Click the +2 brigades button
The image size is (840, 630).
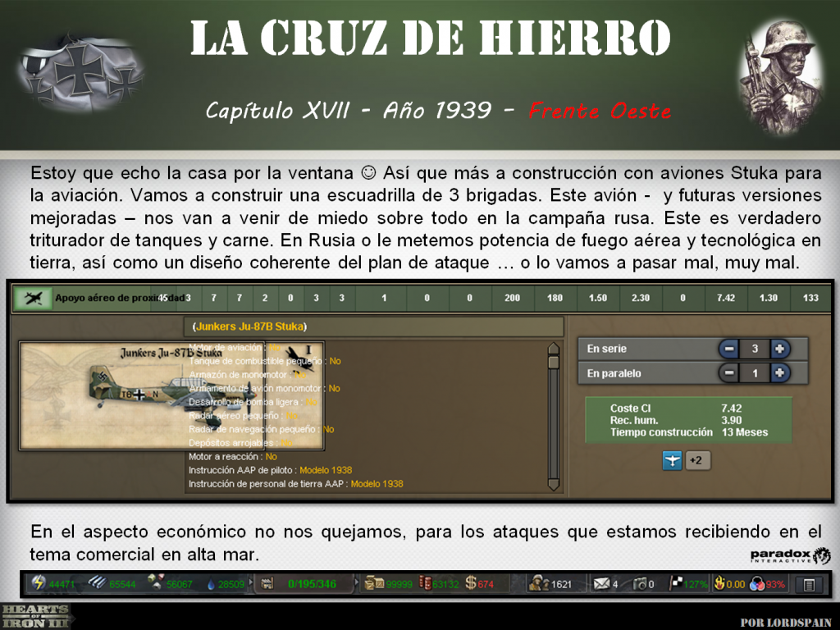coord(697,461)
